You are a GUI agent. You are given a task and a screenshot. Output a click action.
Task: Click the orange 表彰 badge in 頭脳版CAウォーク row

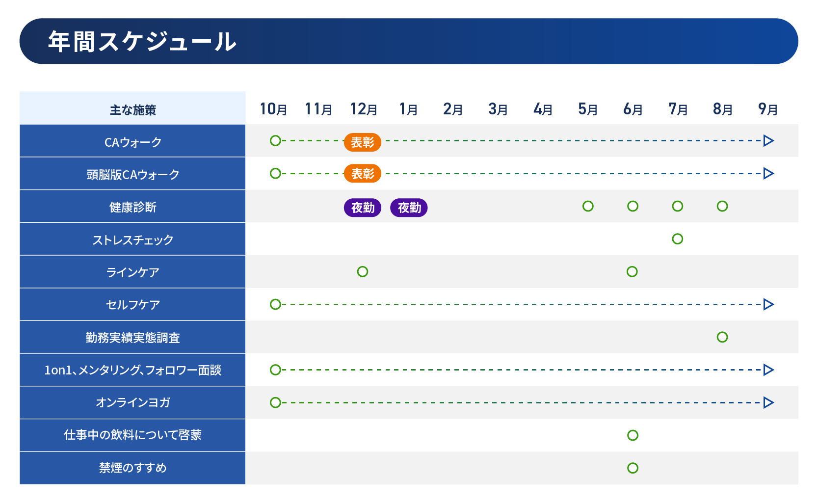point(363,174)
